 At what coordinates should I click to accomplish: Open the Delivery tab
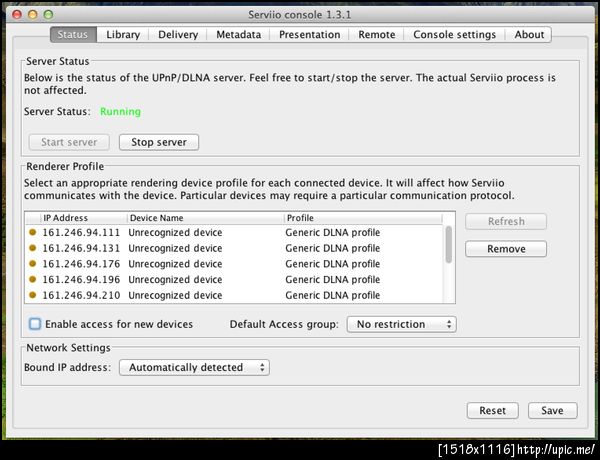coord(178,34)
